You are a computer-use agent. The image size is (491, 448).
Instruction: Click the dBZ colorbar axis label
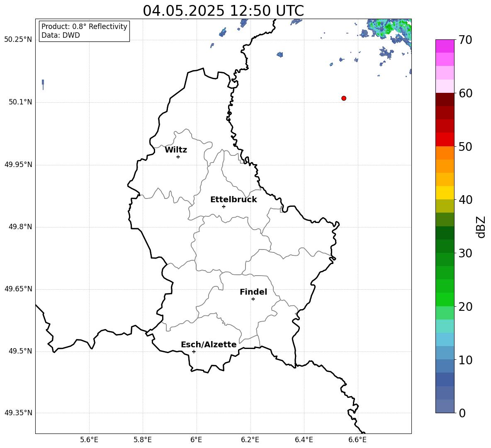coord(481,227)
